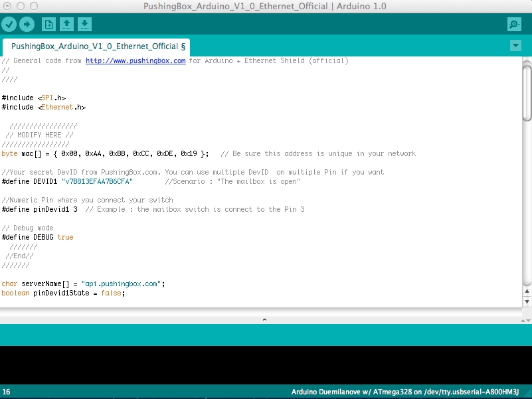Click the '#define DEBUG true' line
The image size is (532, 399).
[x=37, y=237]
